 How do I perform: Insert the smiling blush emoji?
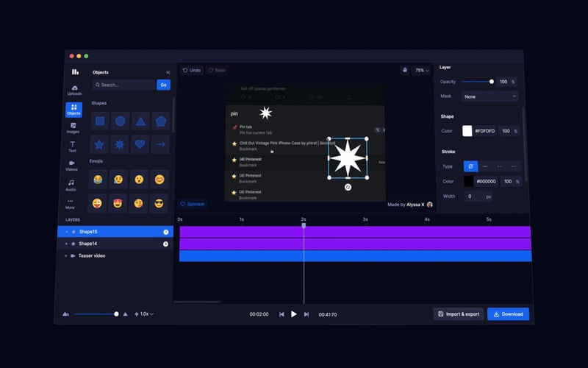[159, 180]
